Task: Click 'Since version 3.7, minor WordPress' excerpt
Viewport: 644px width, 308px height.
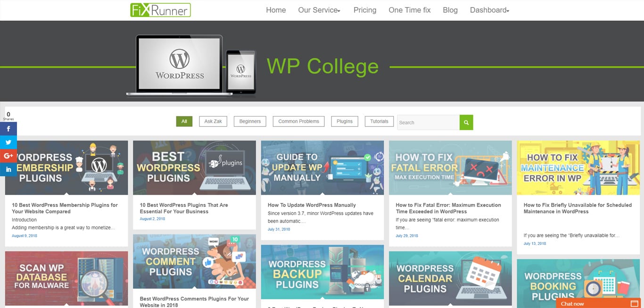Action: click(321, 217)
